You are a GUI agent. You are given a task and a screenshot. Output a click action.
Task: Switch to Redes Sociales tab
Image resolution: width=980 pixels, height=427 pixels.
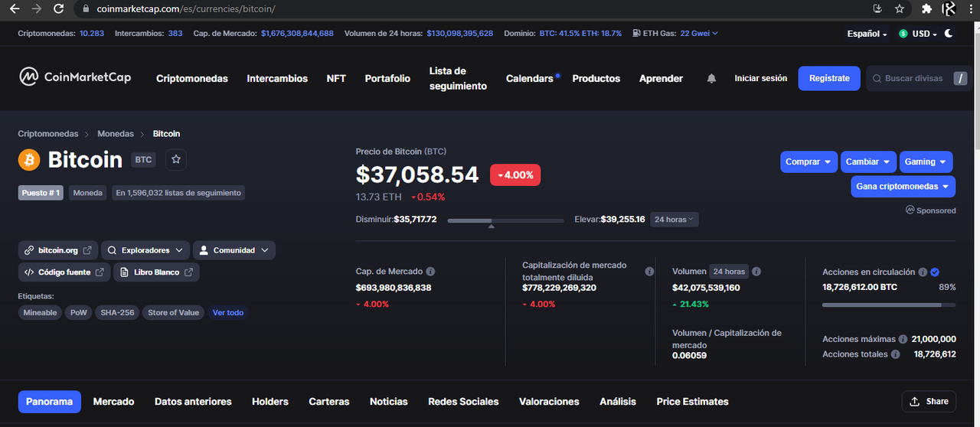pyautogui.click(x=463, y=402)
